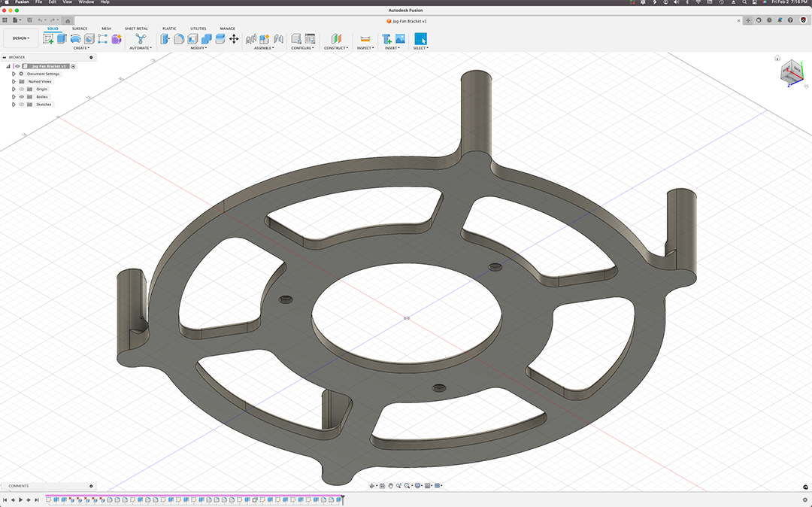
Task: Jump to the end of the timeline
Action: [x=36, y=499]
